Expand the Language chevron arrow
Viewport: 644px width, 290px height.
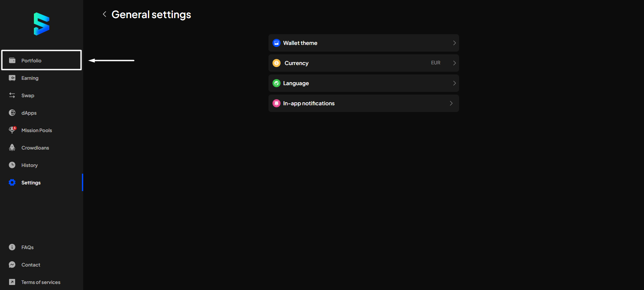pos(454,83)
